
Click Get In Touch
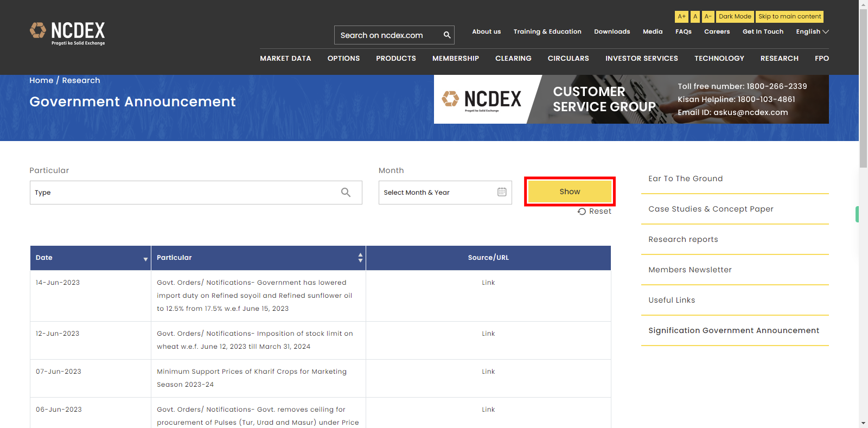click(x=763, y=31)
